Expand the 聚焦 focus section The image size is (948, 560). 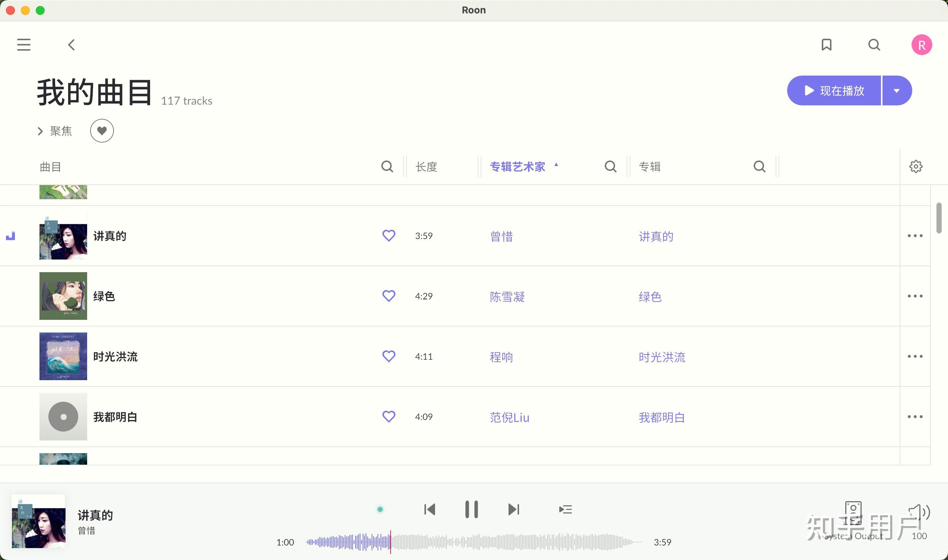click(x=55, y=131)
